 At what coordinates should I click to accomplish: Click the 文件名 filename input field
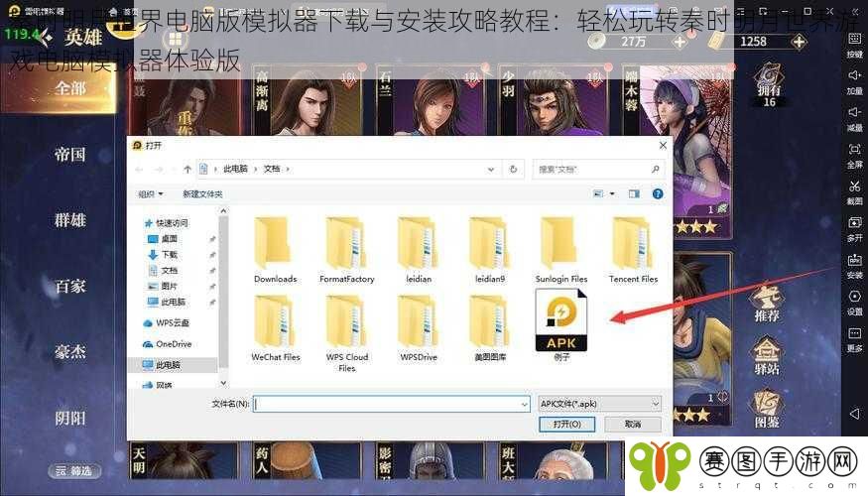392,404
